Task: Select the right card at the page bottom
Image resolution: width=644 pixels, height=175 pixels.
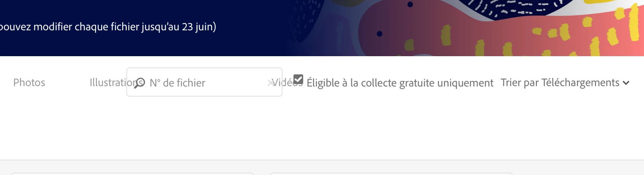Action: click(391, 174)
